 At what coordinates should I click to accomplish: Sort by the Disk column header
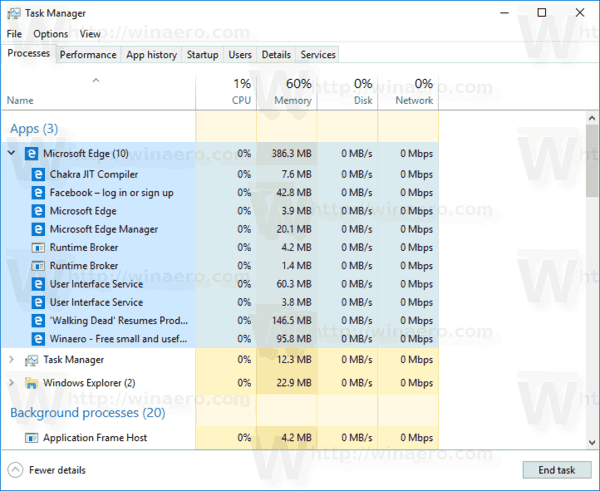coord(347,93)
